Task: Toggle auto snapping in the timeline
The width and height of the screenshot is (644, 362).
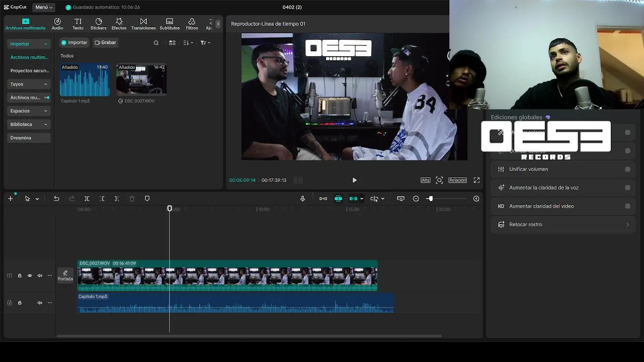Action: coord(338,199)
